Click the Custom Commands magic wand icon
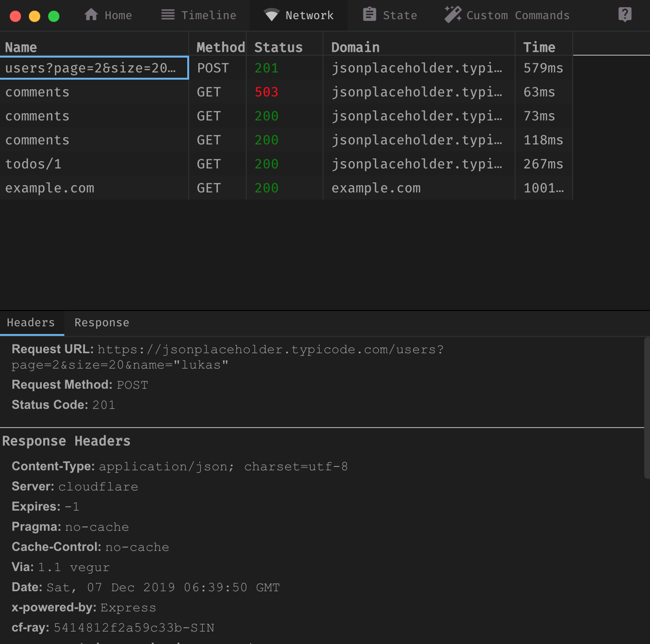This screenshot has width=650, height=644. click(453, 14)
